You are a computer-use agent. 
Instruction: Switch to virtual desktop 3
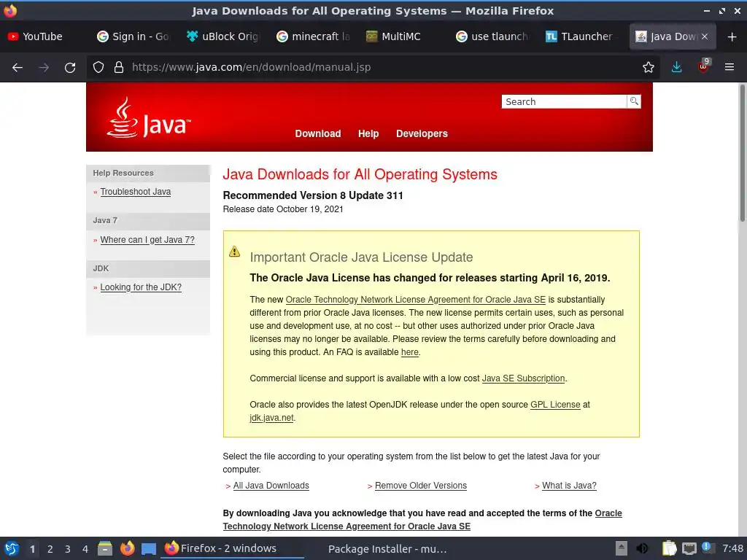68,549
